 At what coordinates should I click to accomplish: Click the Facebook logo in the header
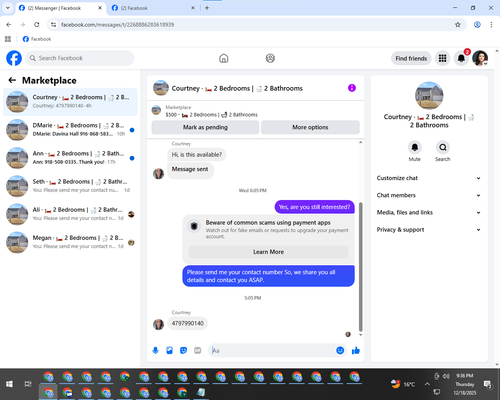(14, 58)
